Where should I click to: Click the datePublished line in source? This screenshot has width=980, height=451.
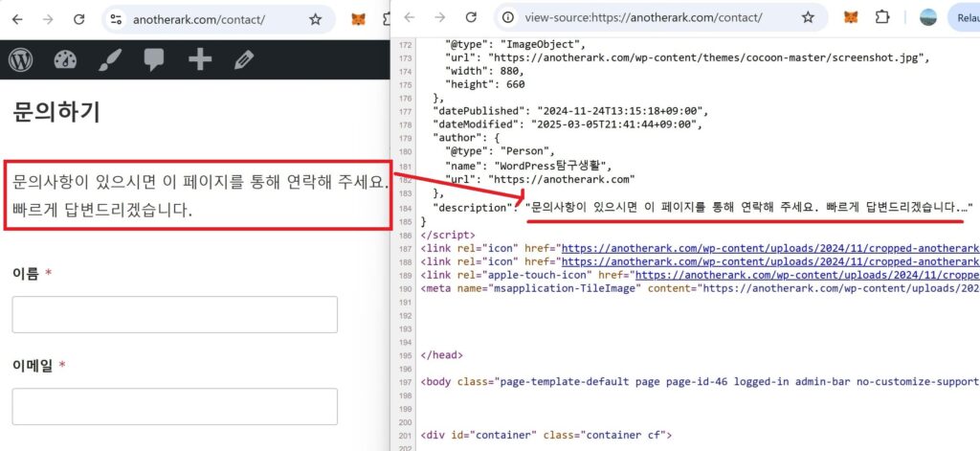(x=571, y=111)
